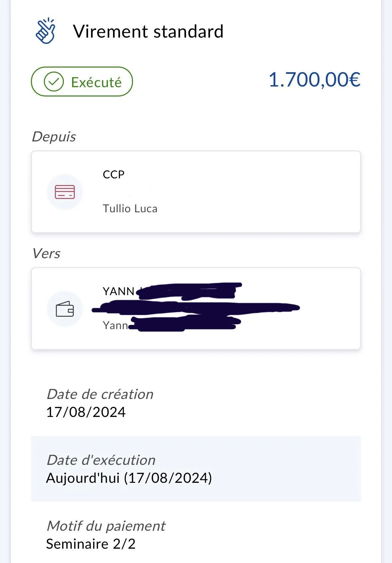Select the Exécuté status badge
The image size is (392, 563).
click(x=82, y=82)
